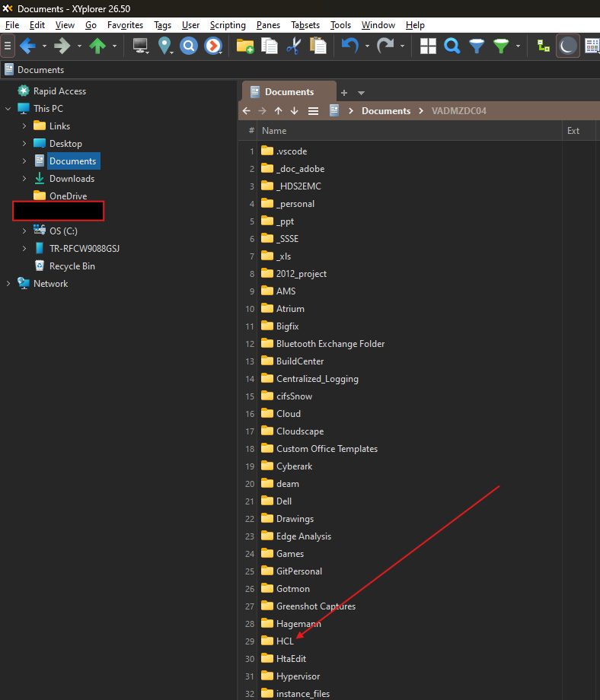Collapse the This PC tree node
The height and width of the screenshot is (700, 600).
coord(8,109)
